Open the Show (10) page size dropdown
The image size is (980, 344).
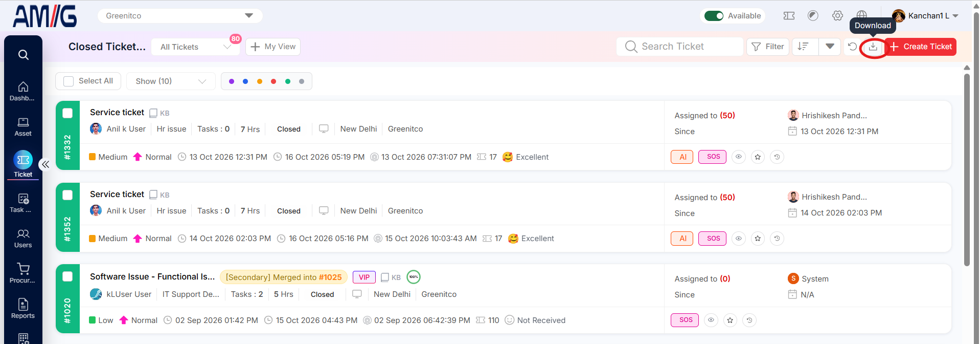coord(171,81)
